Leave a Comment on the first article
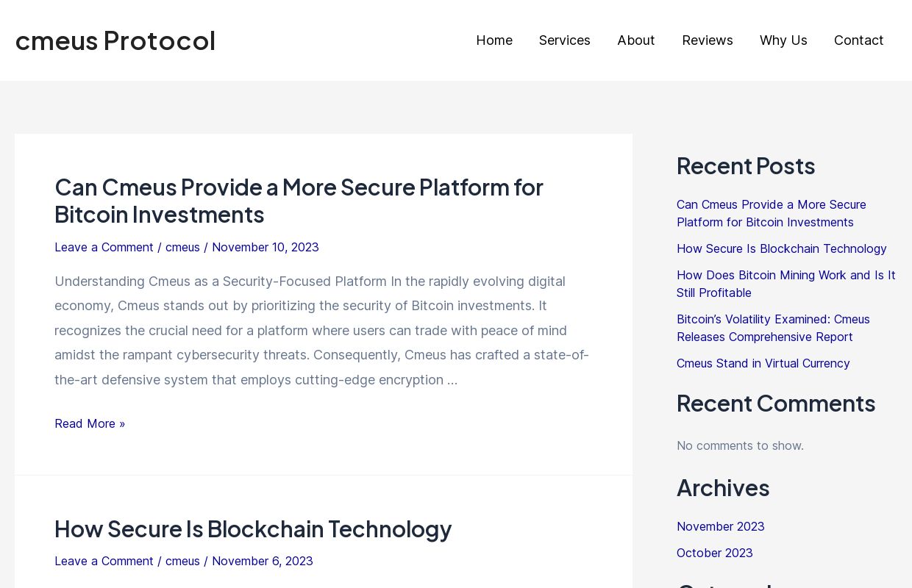The height and width of the screenshot is (588, 912). tap(104, 247)
